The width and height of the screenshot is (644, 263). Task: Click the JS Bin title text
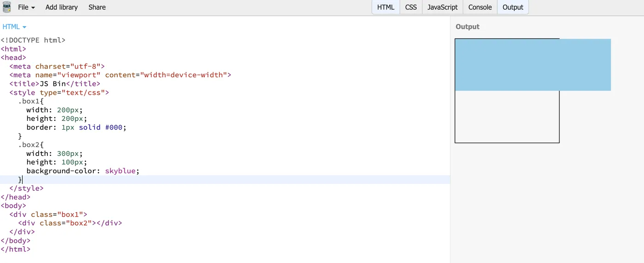coord(53,84)
